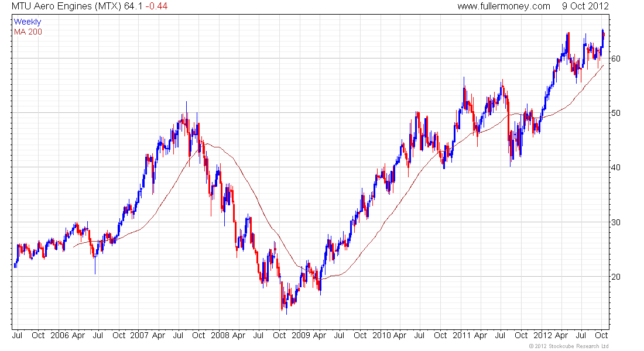Select the MTU Aero Engines (MTX) chart title
The height and width of the screenshot is (351, 644).
click(x=67, y=6)
